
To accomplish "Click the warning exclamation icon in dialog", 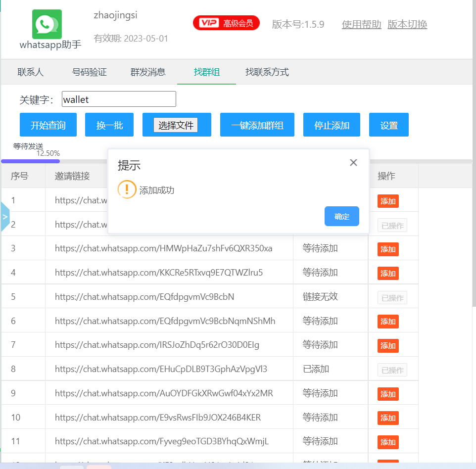I will pyautogui.click(x=127, y=189).
